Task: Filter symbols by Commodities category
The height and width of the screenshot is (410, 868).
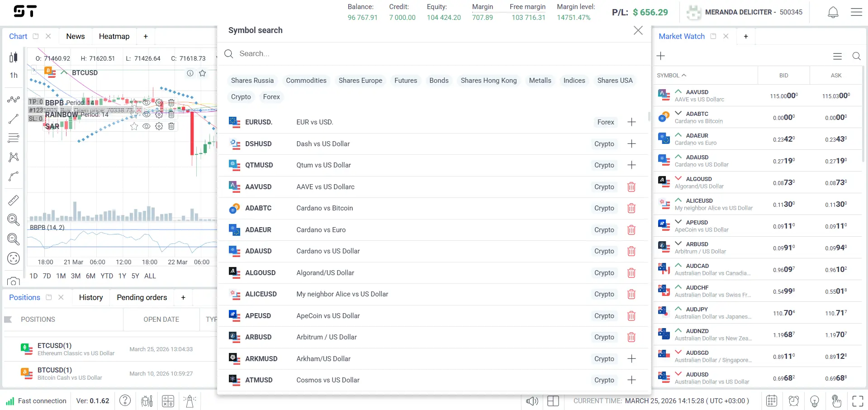Action: (306, 81)
